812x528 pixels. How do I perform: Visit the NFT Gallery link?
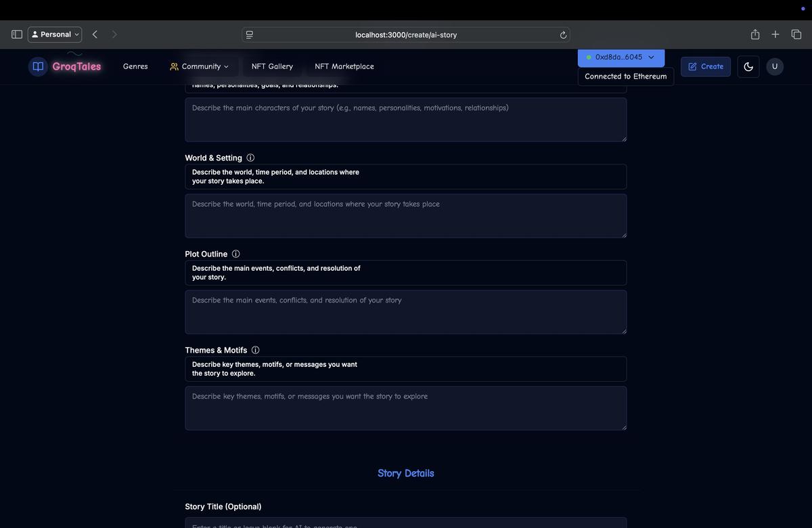pyautogui.click(x=272, y=66)
